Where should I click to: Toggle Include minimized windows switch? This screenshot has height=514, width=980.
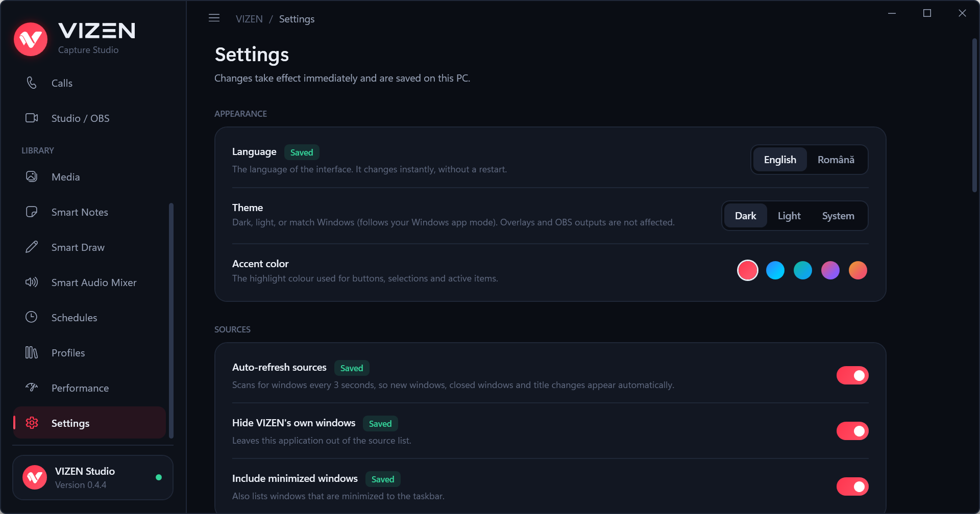(852, 486)
